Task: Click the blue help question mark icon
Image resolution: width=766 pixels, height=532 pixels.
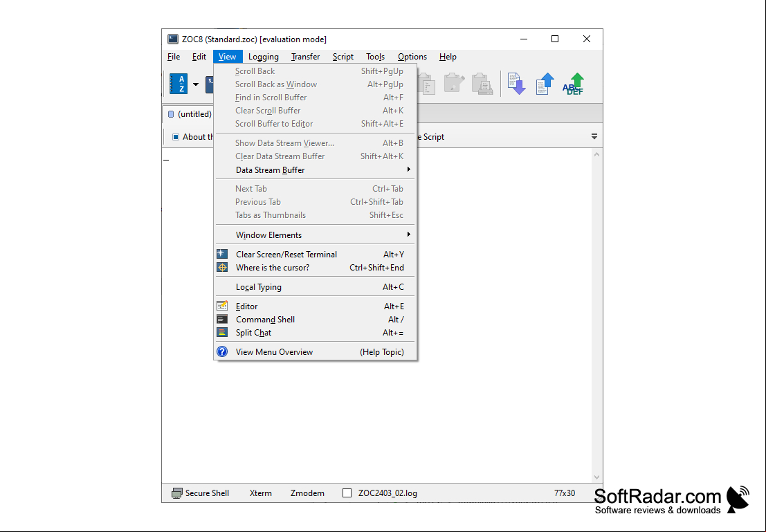Action: coord(222,351)
